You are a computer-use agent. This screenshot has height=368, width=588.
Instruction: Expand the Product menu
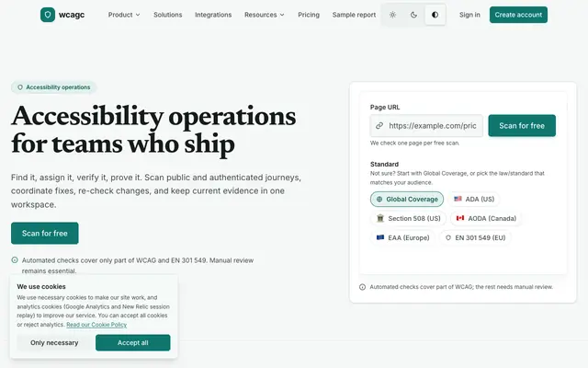point(124,15)
